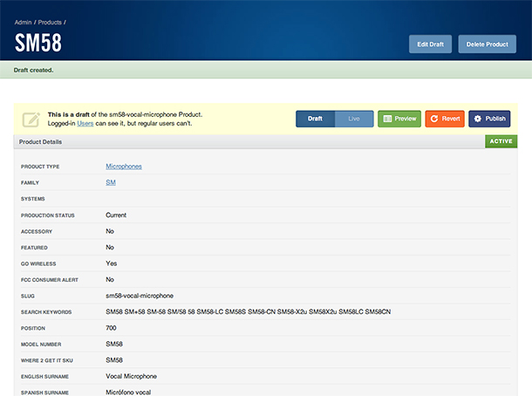
Task: Click the Featured value 'No'
Action: [x=110, y=248]
